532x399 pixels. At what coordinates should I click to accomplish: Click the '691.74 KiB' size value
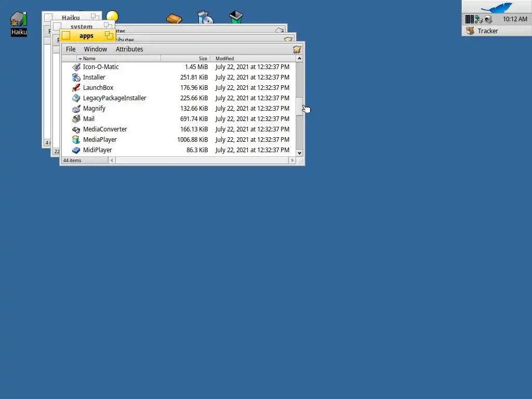[194, 119]
